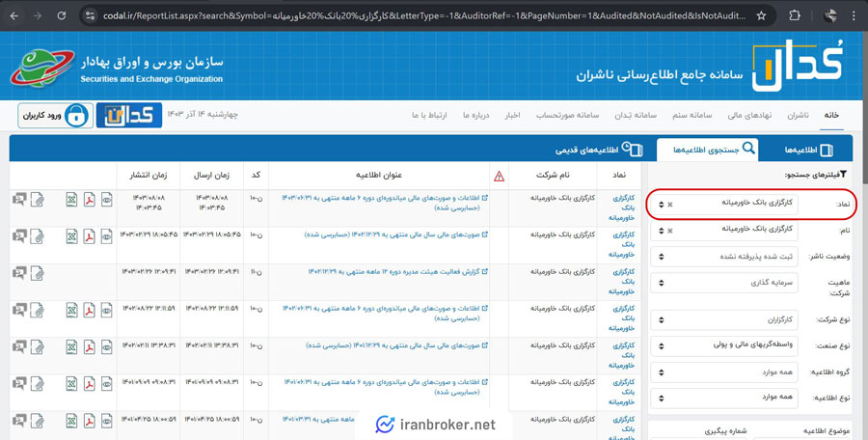Click the زمان ارسال column header
This screenshot has height=440, width=868.
click(x=211, y=175)
